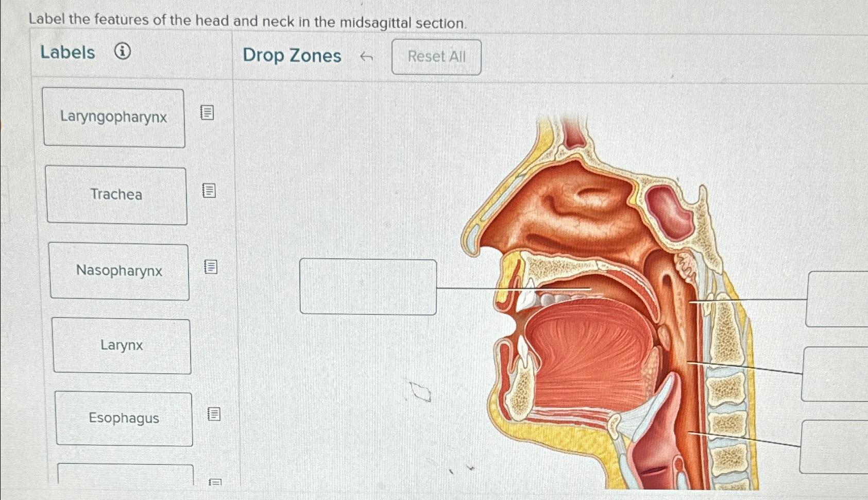
Task: Click the top right drop zone box
Action: pyautogui.click(x=837, y=299)
